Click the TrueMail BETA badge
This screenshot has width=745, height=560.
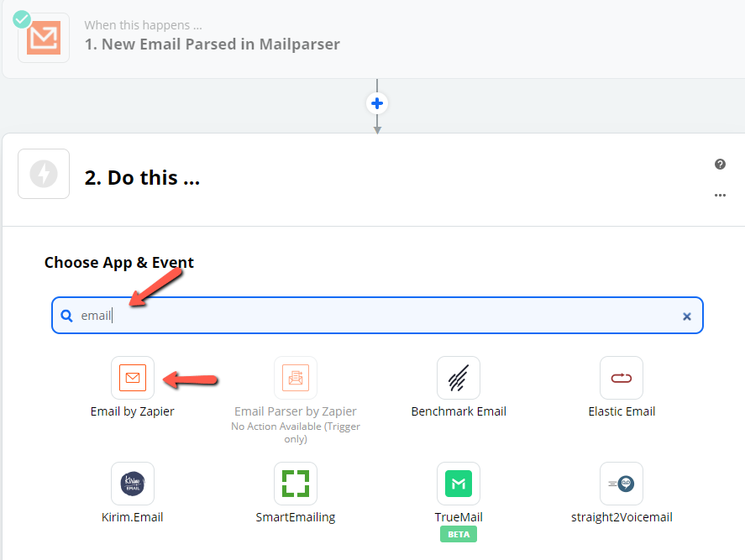click(x=459, y=534)
